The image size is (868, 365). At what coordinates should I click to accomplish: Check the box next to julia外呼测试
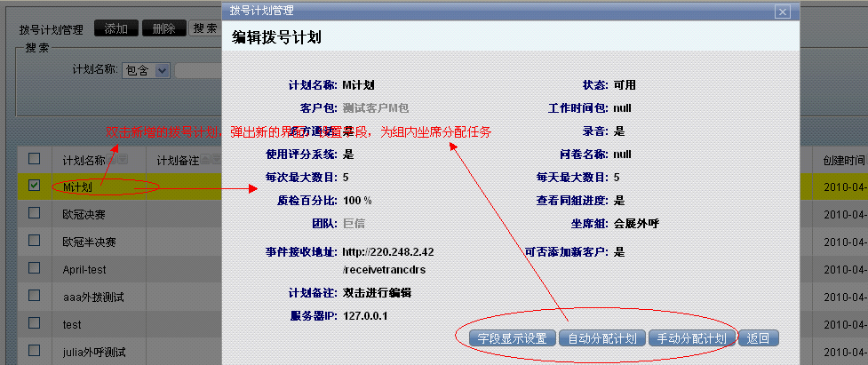(x=35, y=351)
